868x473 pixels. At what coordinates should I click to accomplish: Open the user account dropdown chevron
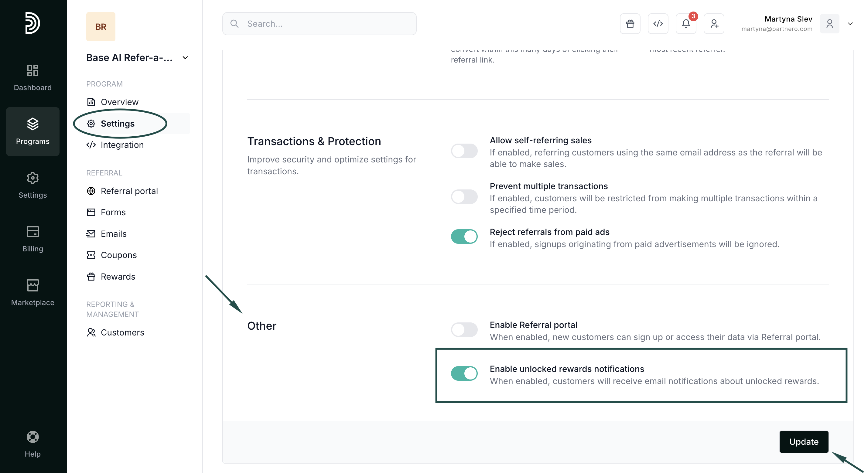pyautogui.click(x=850, y=24)
